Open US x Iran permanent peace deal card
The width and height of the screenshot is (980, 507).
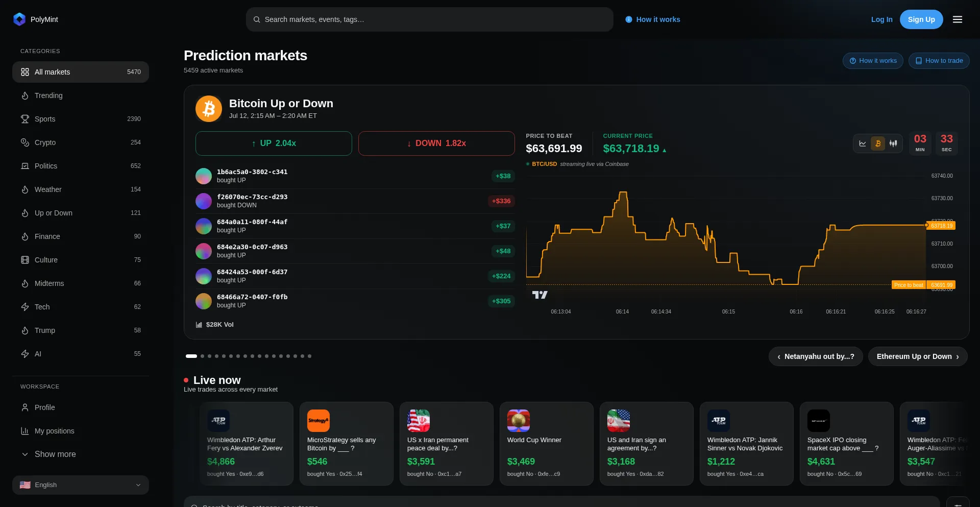click(x=447, y=444)
